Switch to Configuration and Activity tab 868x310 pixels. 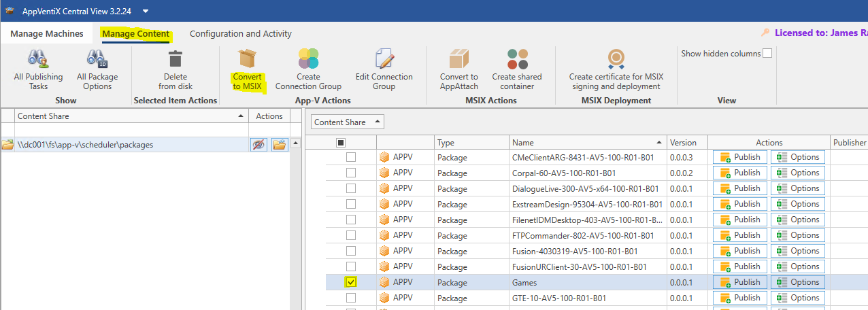pos(240,33)
